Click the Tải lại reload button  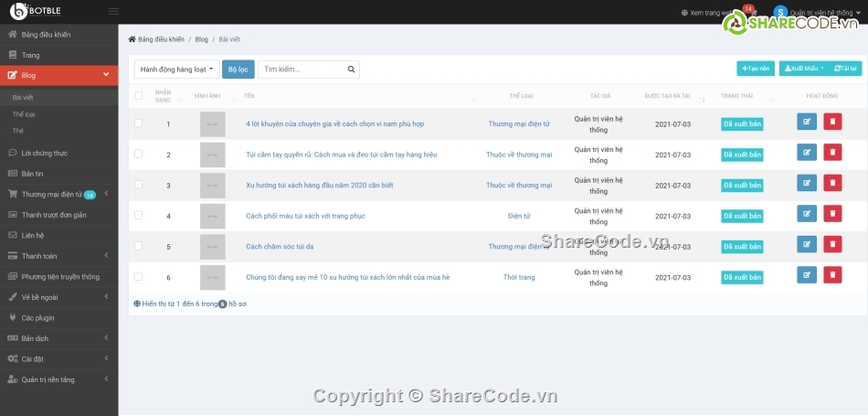(x=845, y=69)
